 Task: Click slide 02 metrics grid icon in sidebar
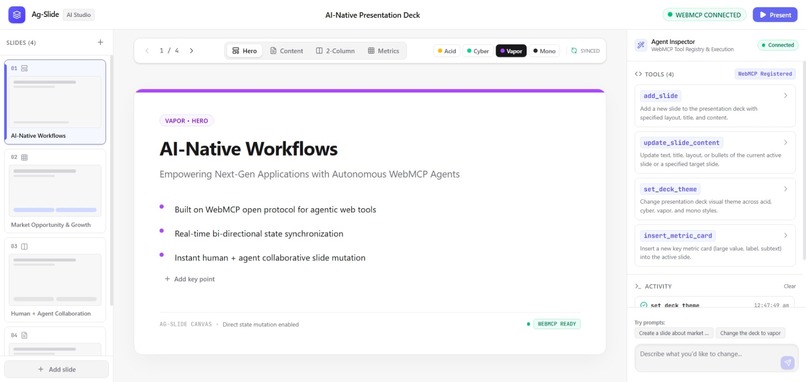[24, 157]
